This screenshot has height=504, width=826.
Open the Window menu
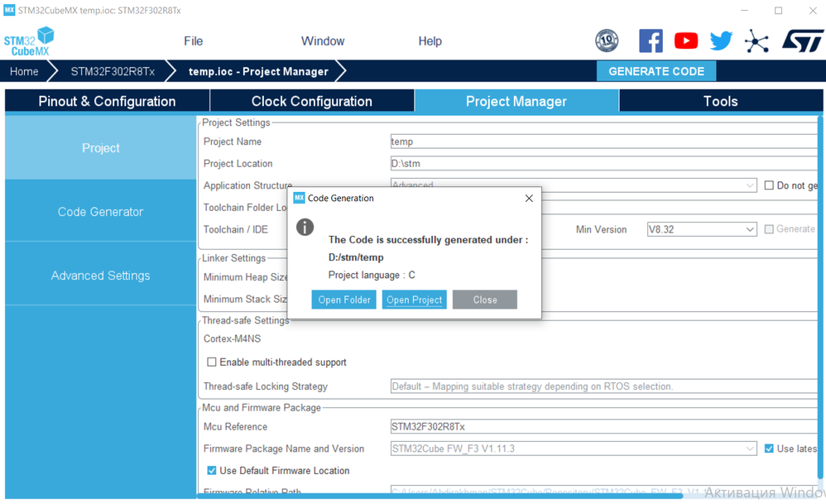click(323, 41)
